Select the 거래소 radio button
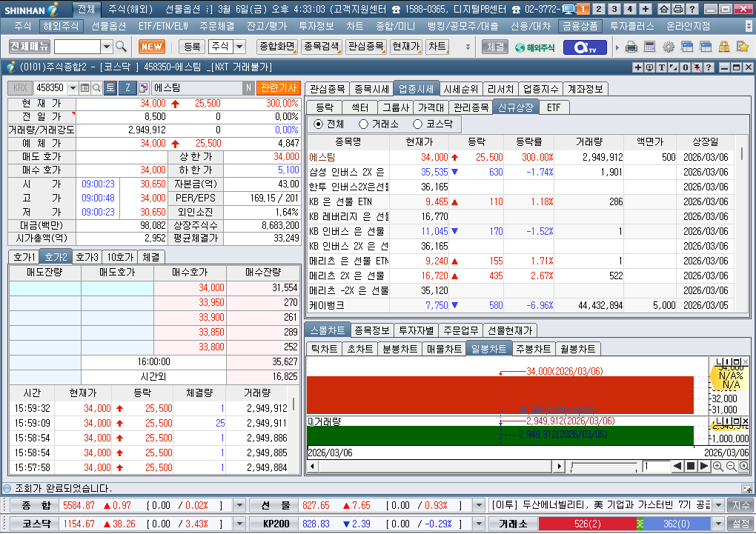Image resolution: width=756 pixels, height=534 pixels. pyautogui.click(x=363, y=124)
